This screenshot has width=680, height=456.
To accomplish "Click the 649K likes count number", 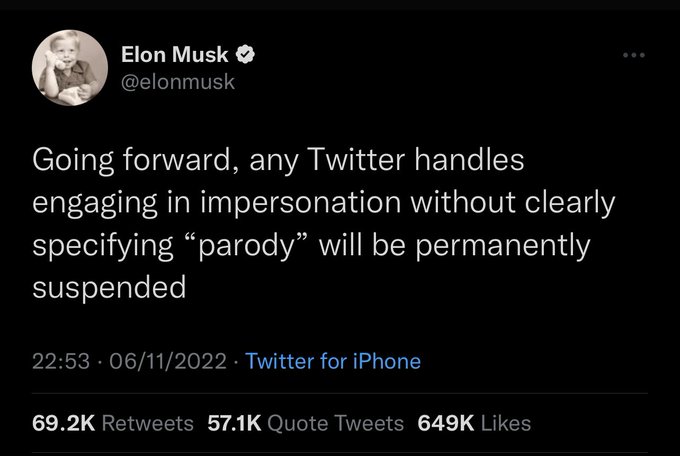I will (446, 423).
